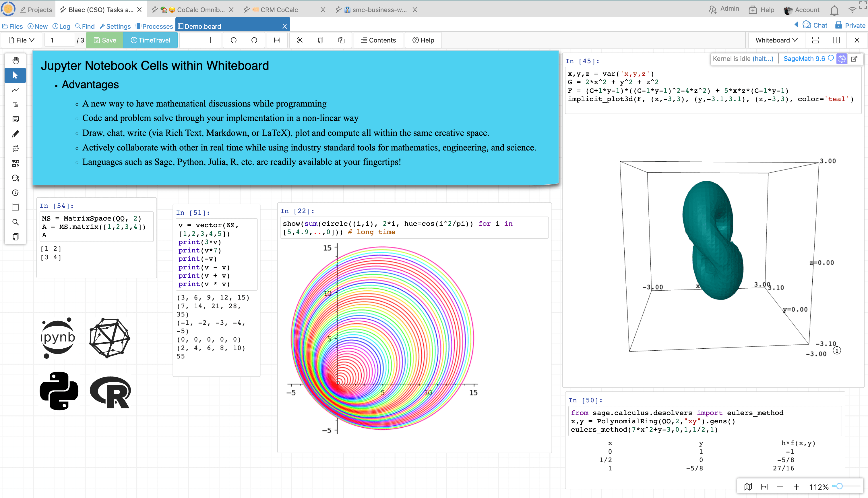Select the hand pan tool
Viewport: 868px width, 498px height.
[x=15, y=60]
